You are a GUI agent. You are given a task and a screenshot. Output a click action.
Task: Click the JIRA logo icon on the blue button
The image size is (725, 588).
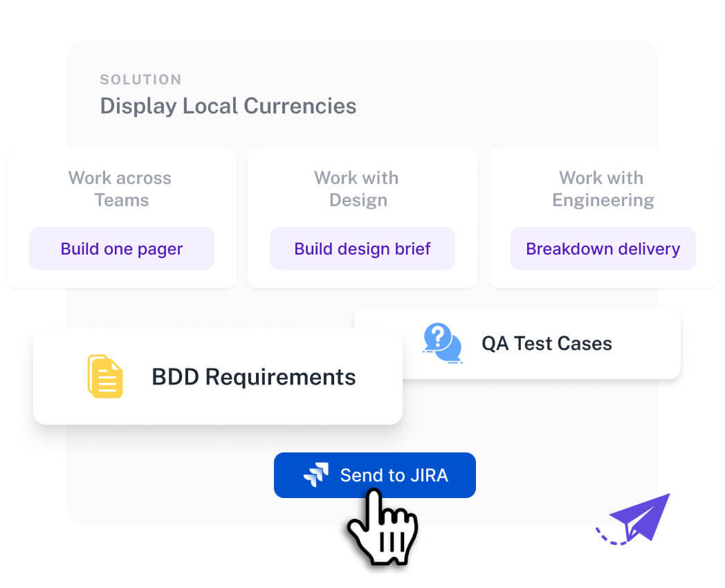[315, 475]
